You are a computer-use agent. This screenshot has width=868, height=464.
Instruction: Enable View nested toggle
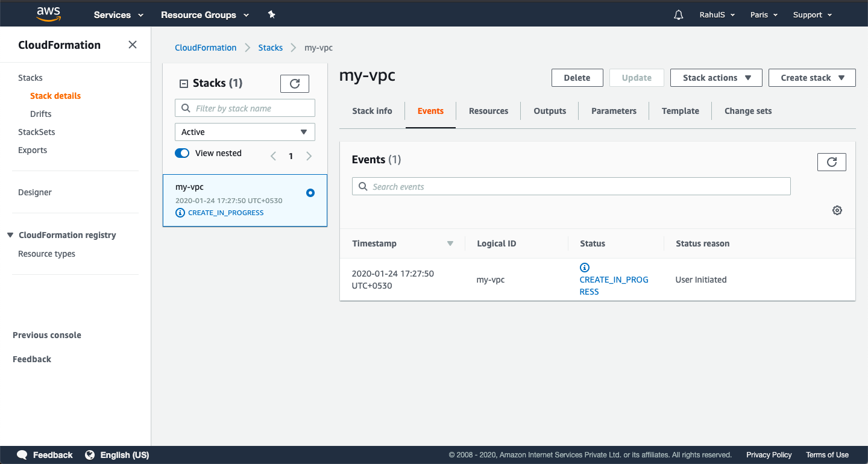pos(181,152)
